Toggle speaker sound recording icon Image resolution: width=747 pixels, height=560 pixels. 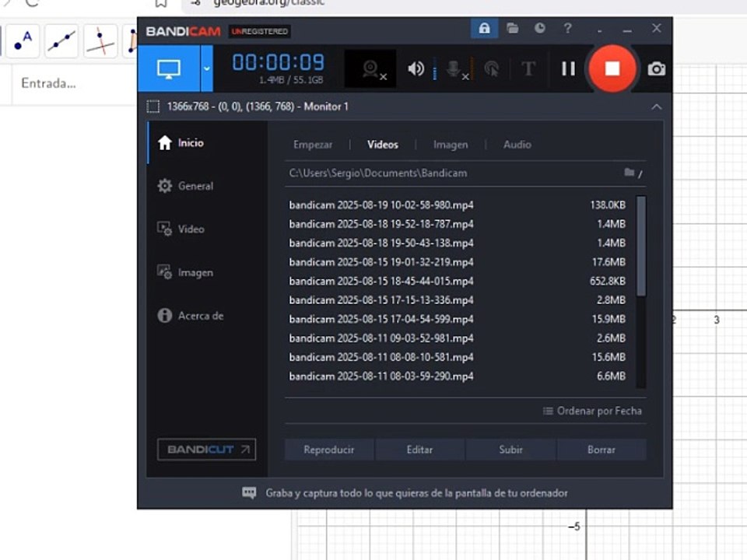click(416, 69)
